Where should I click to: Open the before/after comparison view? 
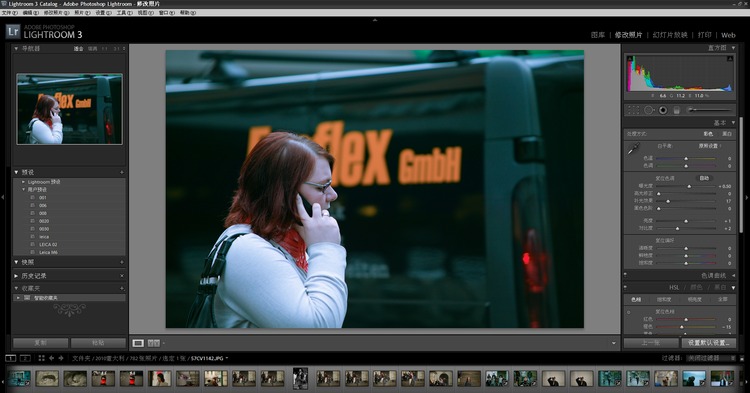tap(154, 343)
